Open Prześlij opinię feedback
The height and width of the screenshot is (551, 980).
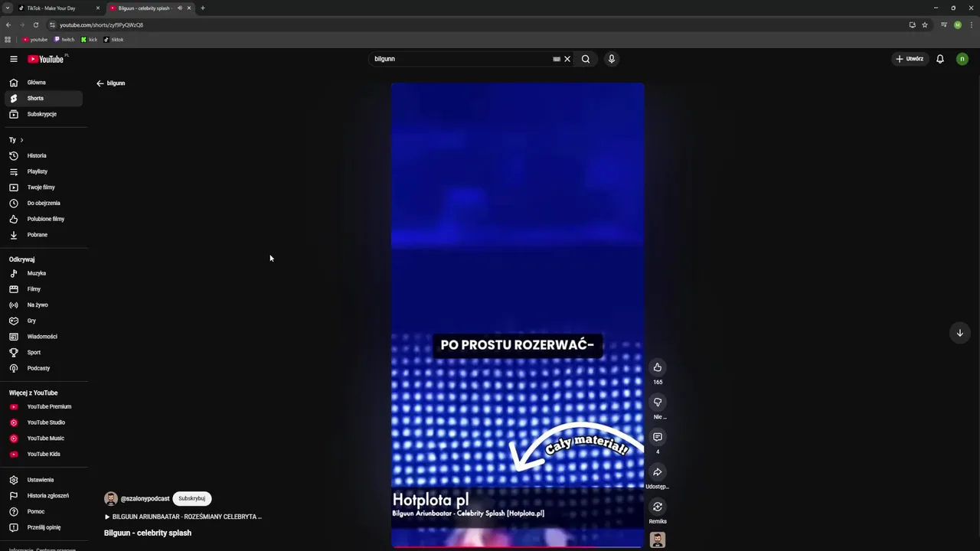[x=43, y=527]
